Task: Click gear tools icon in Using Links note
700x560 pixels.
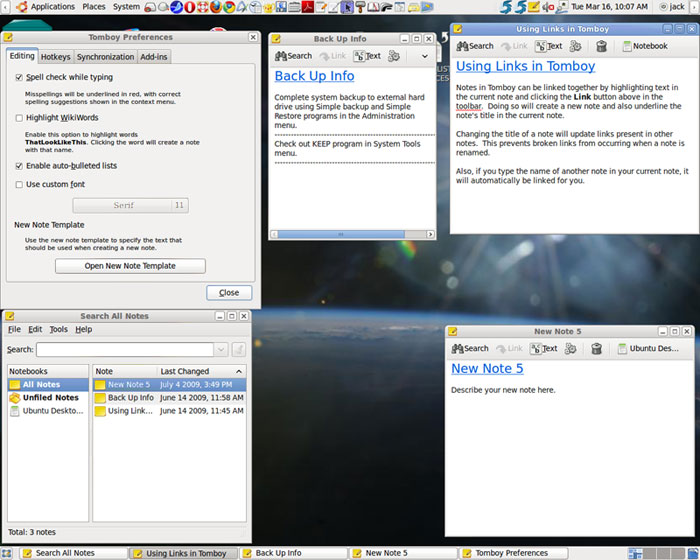Action: point(575,46)
